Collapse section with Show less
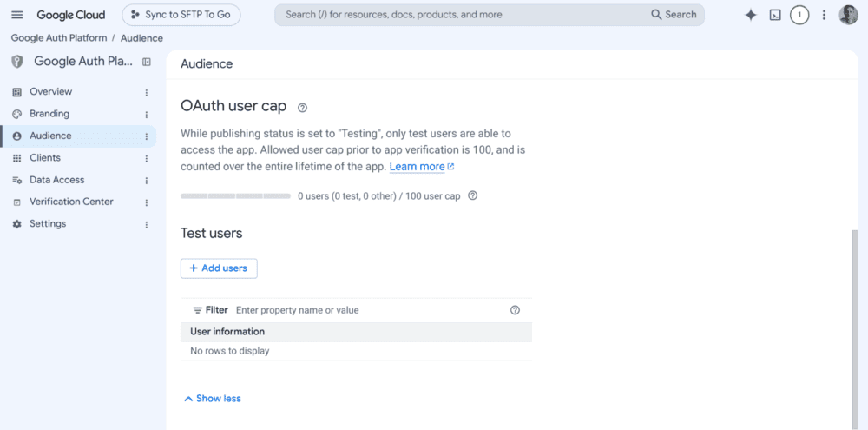Screen dimensions: 868x430 point(212,399)
